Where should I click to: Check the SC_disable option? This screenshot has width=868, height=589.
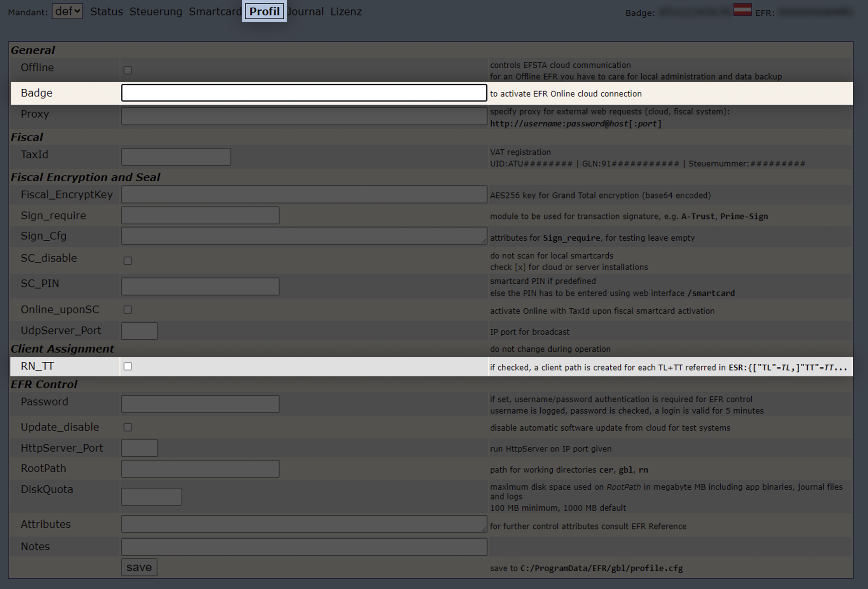coord(128,261)
